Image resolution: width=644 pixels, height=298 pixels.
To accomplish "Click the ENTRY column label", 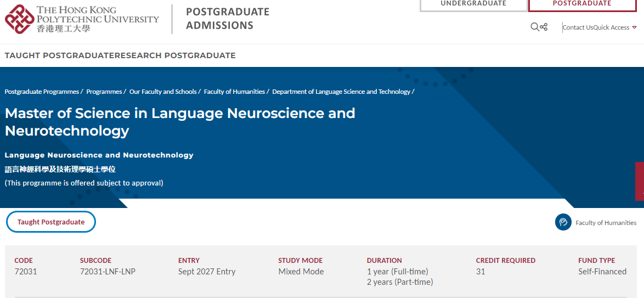I will [x=189, y=261].
